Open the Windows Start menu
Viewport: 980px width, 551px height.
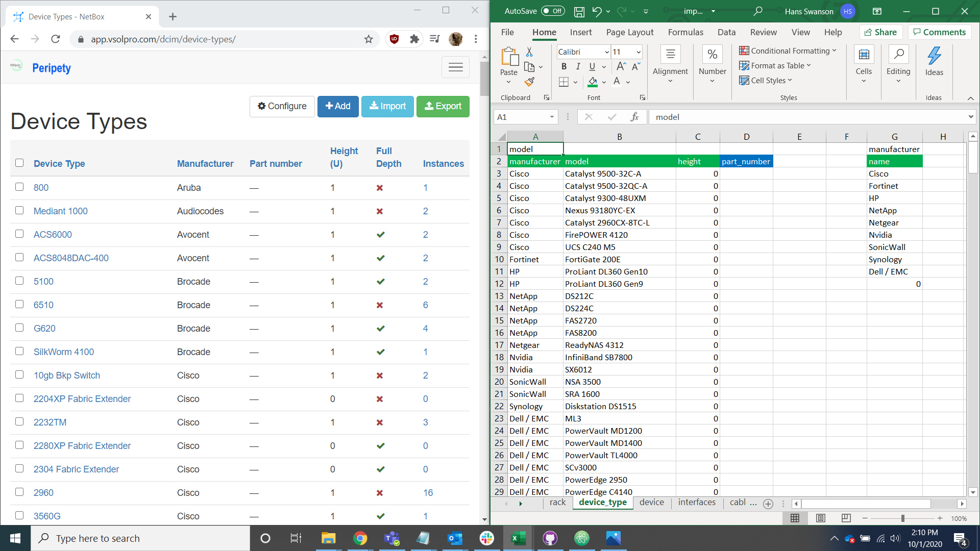[15, 538]
